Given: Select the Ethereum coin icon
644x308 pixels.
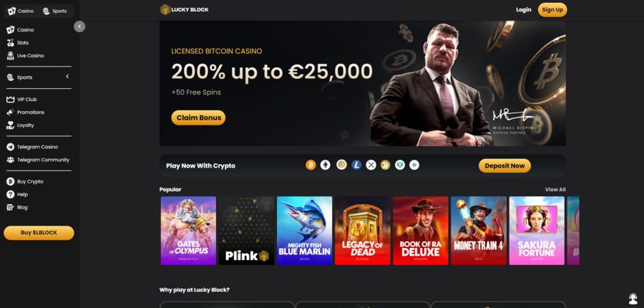Looking at the screenshot, I should [326, 165].
